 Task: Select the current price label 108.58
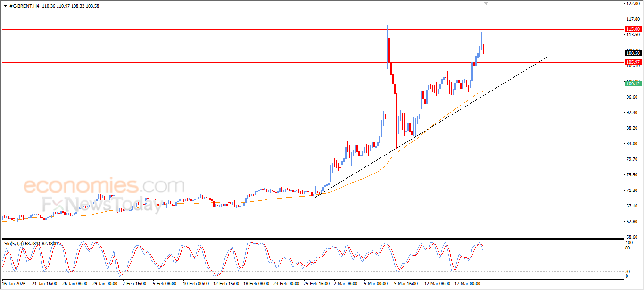(632, 53)
